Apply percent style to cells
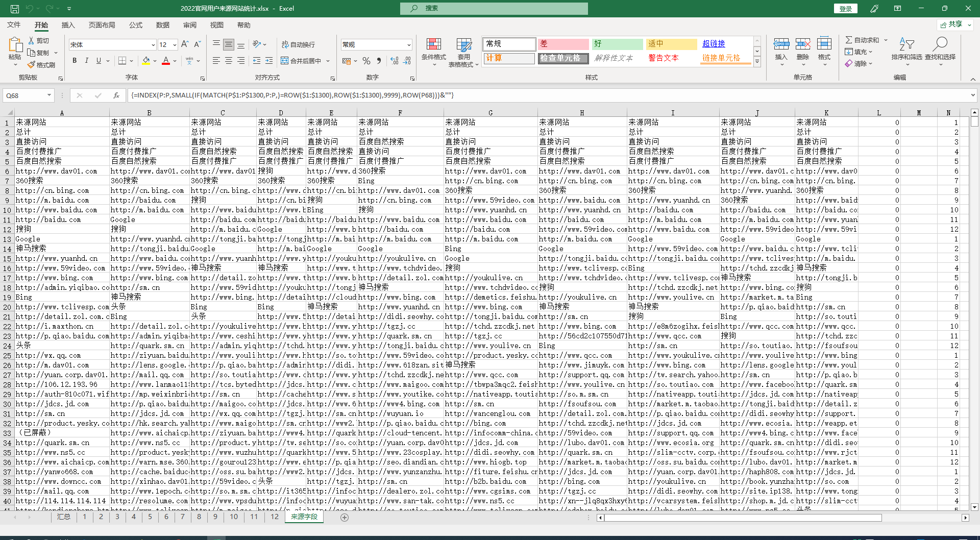 coord(366,61)
